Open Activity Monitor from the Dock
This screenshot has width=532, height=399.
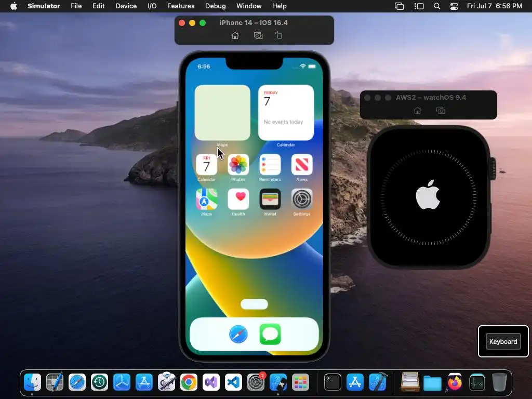pos(477,382)
